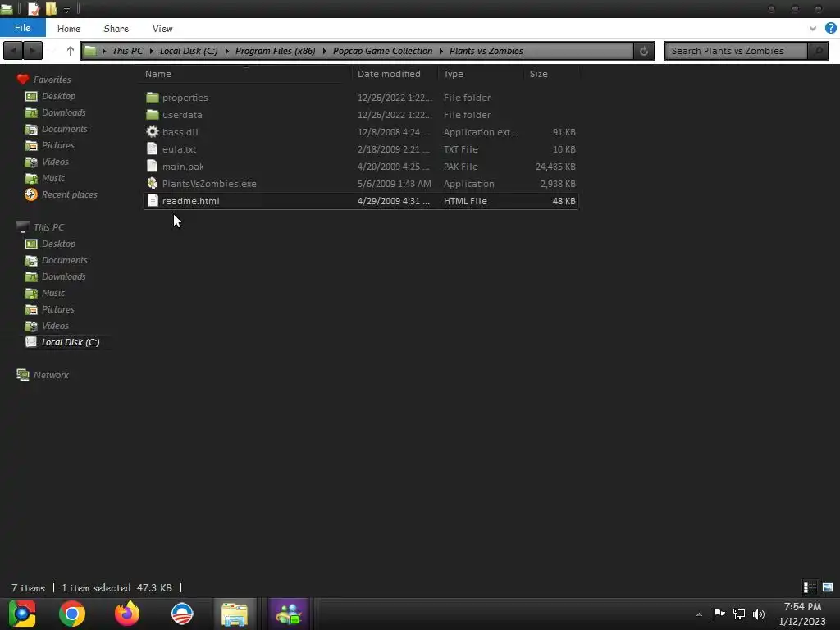The width and height of the screenshot is (840, 630).
Task: Open Pictures under Favorites
Action: pos(58,145)
